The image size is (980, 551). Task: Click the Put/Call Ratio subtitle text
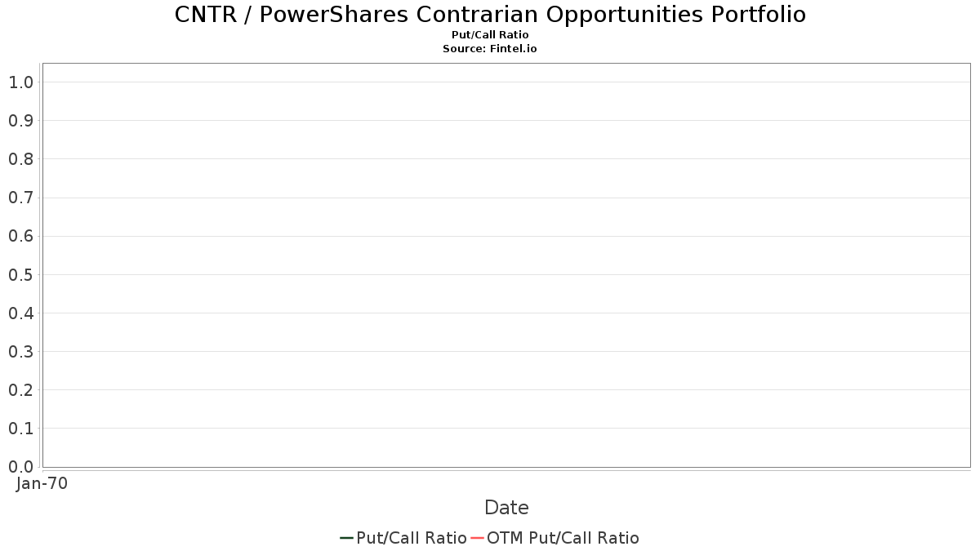coord(490,35)
